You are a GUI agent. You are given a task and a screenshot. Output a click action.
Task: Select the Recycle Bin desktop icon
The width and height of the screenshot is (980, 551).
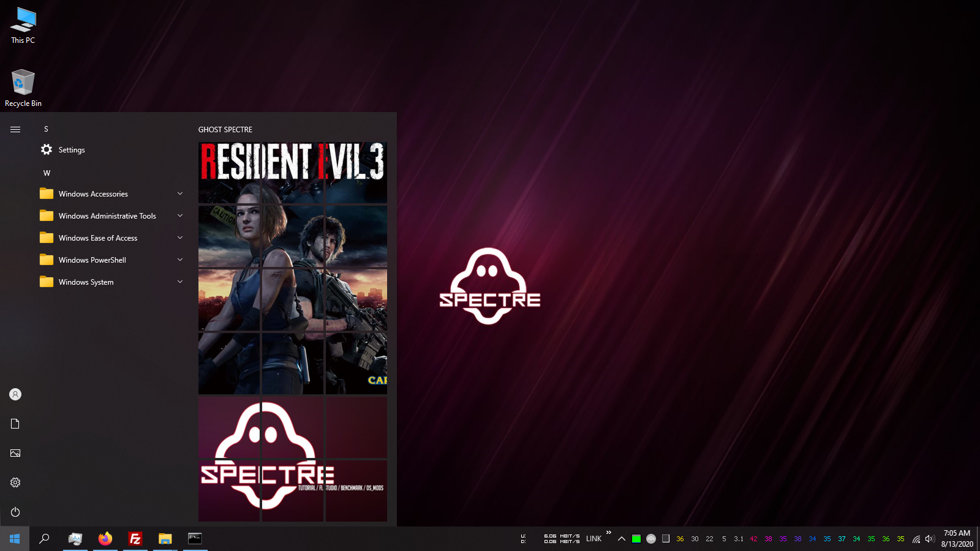click(x=23, y=89)
